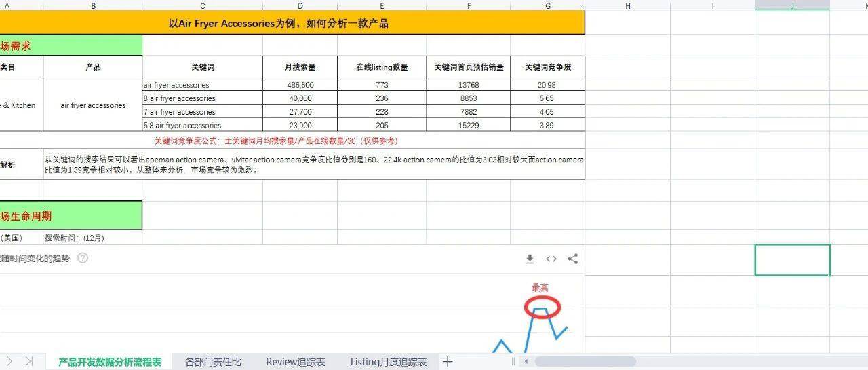This screenshot has width=868, height=370.
Task: Click the green 场需求 section header cell
Action: 71,45
